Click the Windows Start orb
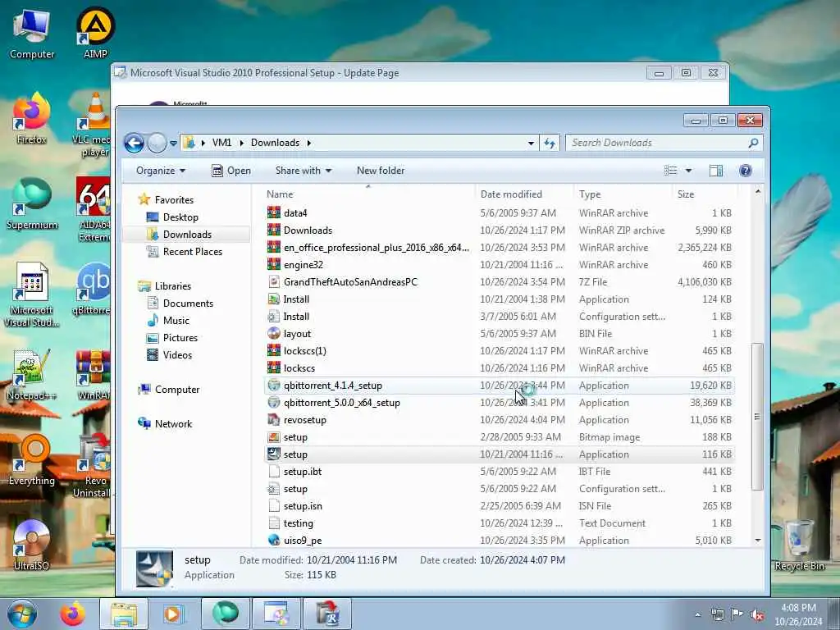The height and width of the screenshot is (630, 840). tap(22, 614)
